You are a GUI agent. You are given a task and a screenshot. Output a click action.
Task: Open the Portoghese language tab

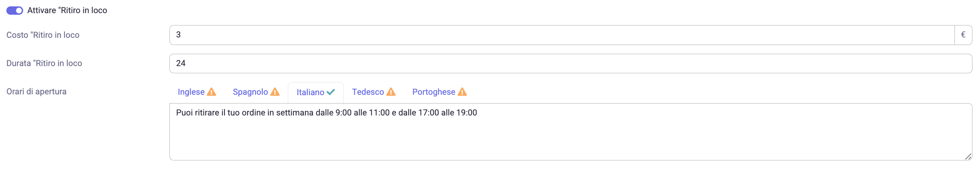(440, 92)
